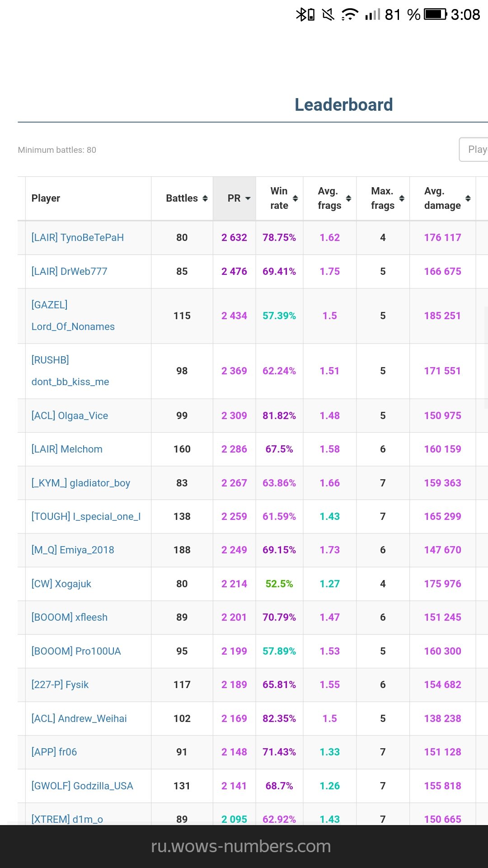The image size is (488, 868).
Task: Open [RUSHB] dont_bb_kiss_me profile link
Action: (x=70, y=371)
